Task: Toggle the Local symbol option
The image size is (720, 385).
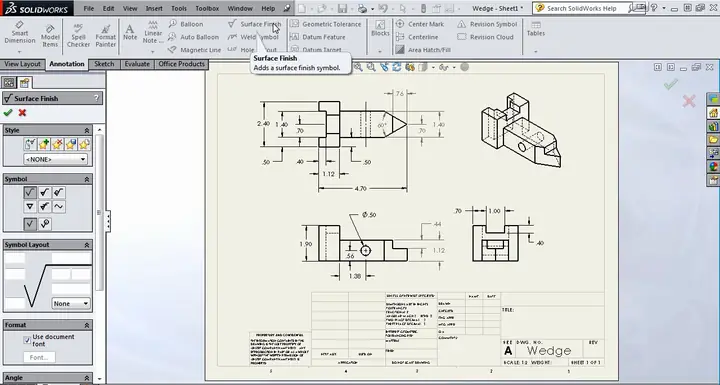Action: point(30,224)
